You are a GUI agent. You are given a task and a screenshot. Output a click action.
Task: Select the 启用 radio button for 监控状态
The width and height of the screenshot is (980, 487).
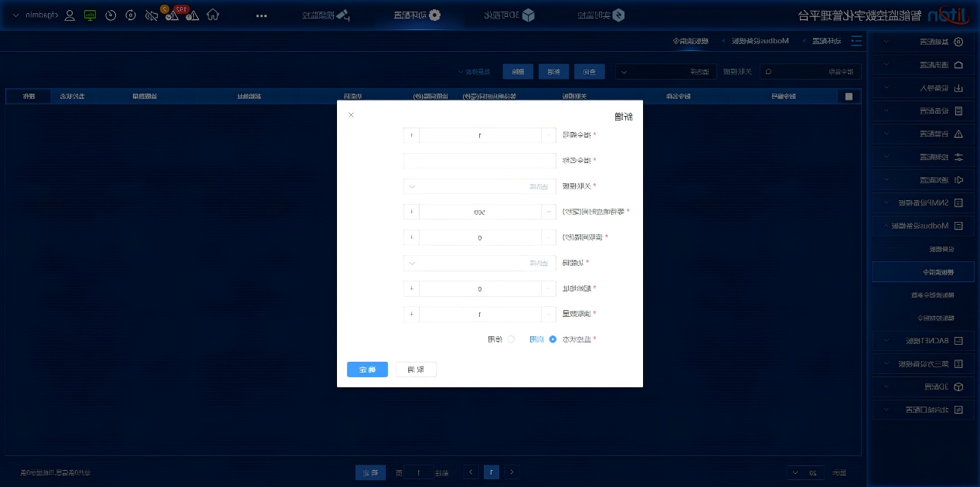[x=552, y=339]
